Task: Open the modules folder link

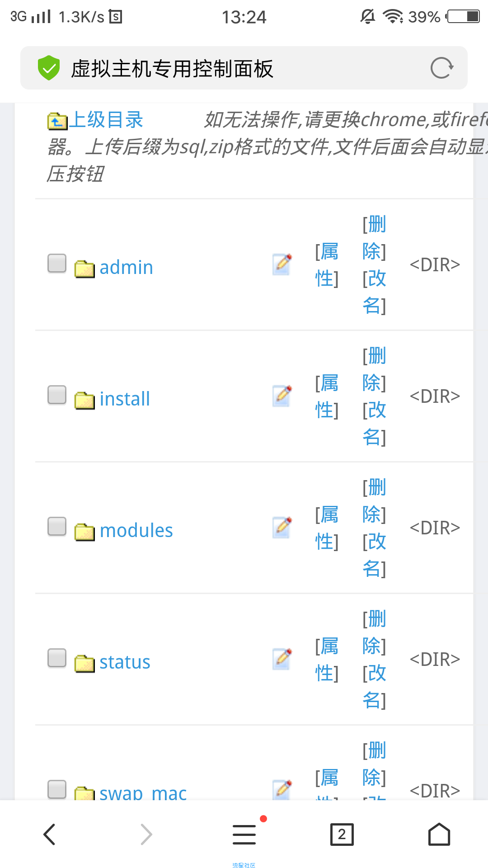Action: (x=136, y=530)
